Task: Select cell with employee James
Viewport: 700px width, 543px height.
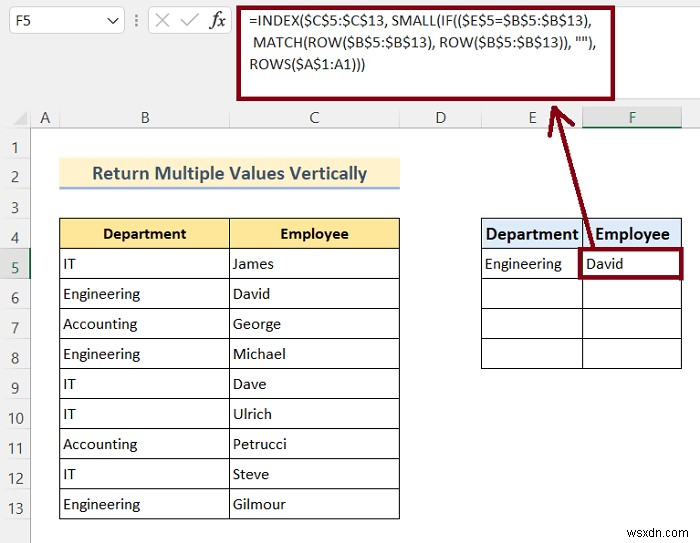Action: (x=314, y=264)
